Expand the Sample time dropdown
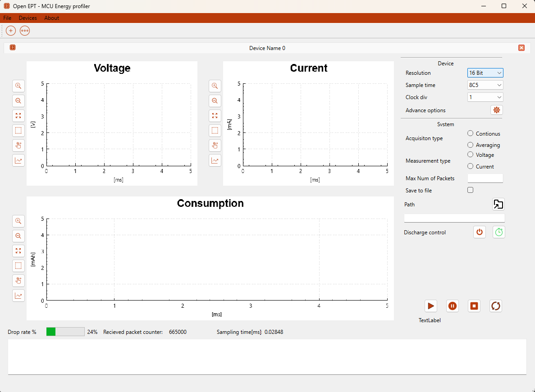 485,85
